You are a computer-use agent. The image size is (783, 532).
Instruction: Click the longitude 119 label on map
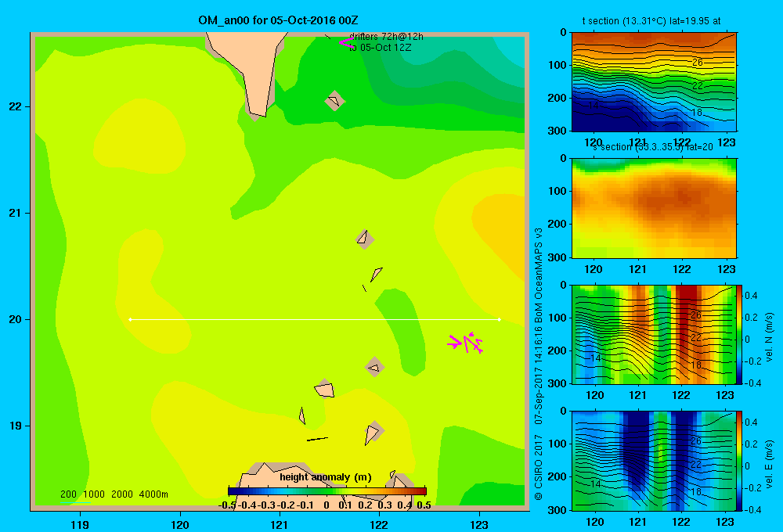[x=80, y=524]
